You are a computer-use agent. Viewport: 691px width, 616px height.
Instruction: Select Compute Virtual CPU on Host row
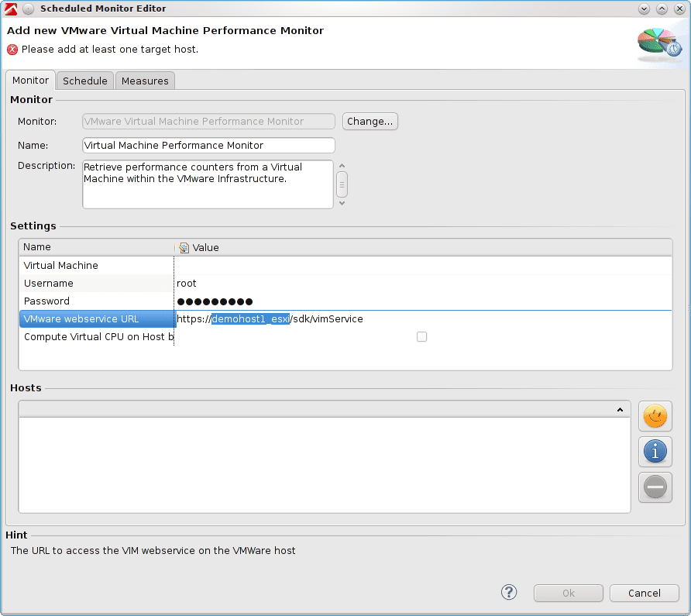click(x=345, y=337)
